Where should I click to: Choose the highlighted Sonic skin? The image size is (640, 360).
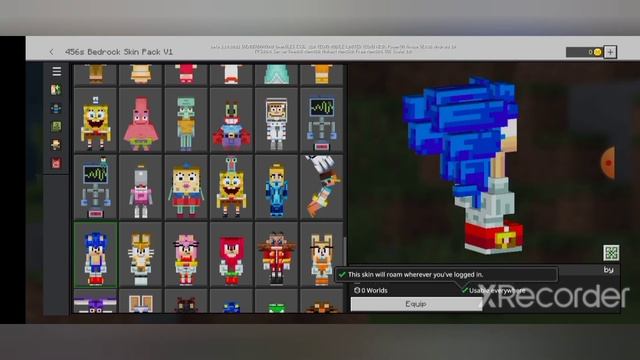pos(96,255)
